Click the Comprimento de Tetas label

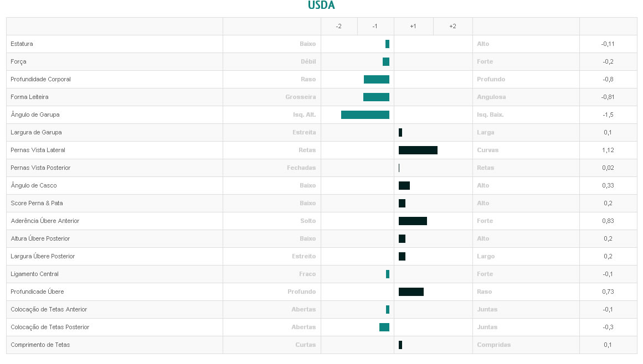tap(40, 345)
